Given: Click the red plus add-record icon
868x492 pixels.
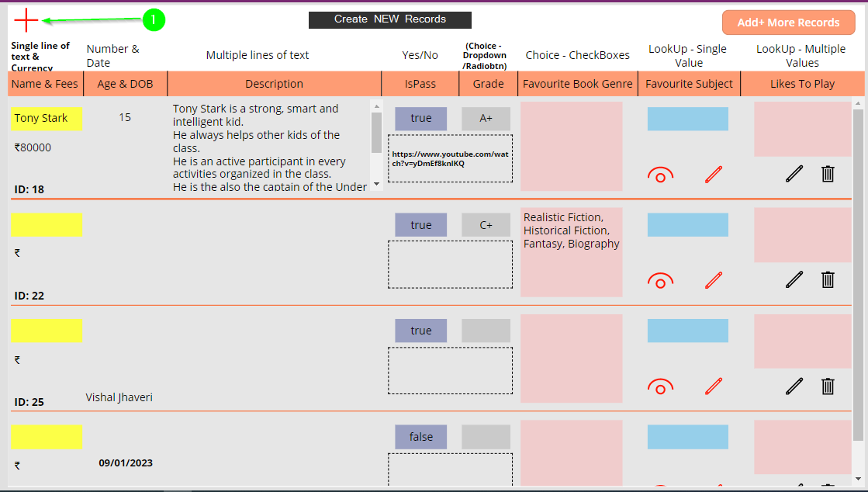Looking at the screenshot, I should click(26, 20).
